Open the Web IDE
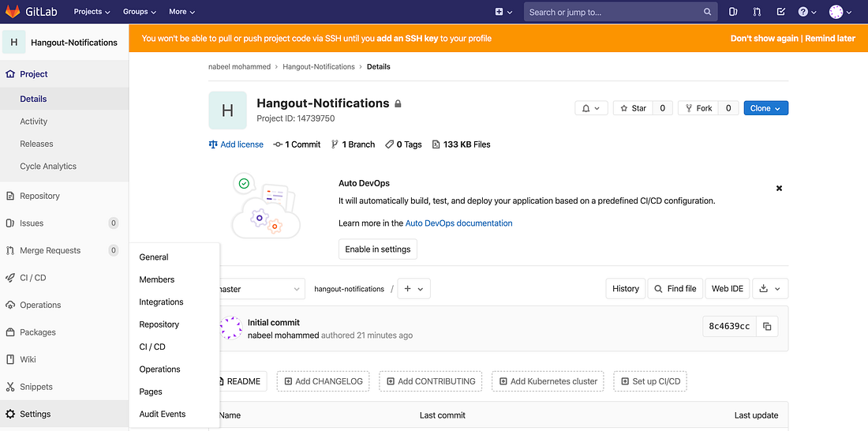 coord(728,289)
